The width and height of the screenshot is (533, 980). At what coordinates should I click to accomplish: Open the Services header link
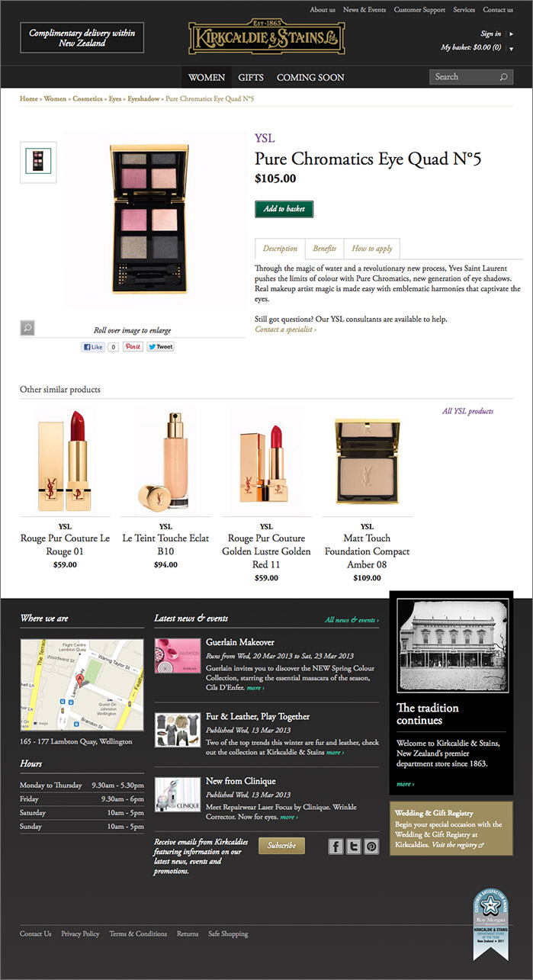464,10
